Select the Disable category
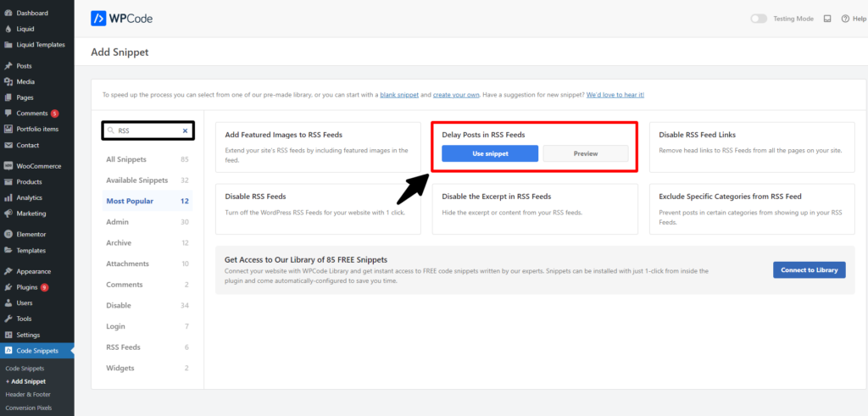Viewport: 868px width, 416px height. 147,305
